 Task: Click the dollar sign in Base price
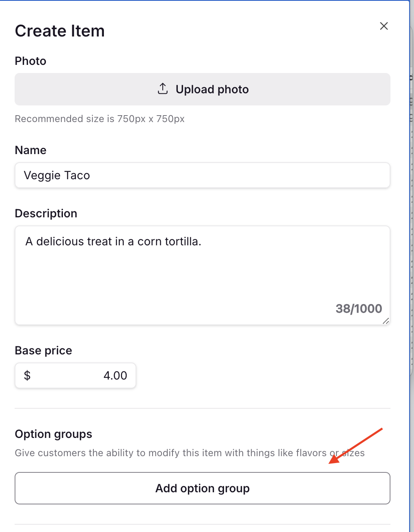[27, 375]
